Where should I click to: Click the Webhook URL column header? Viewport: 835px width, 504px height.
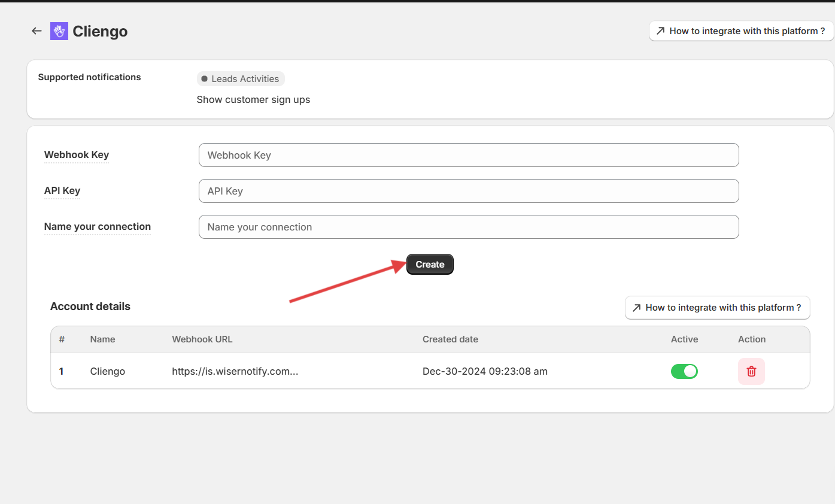tap(202, 339)
